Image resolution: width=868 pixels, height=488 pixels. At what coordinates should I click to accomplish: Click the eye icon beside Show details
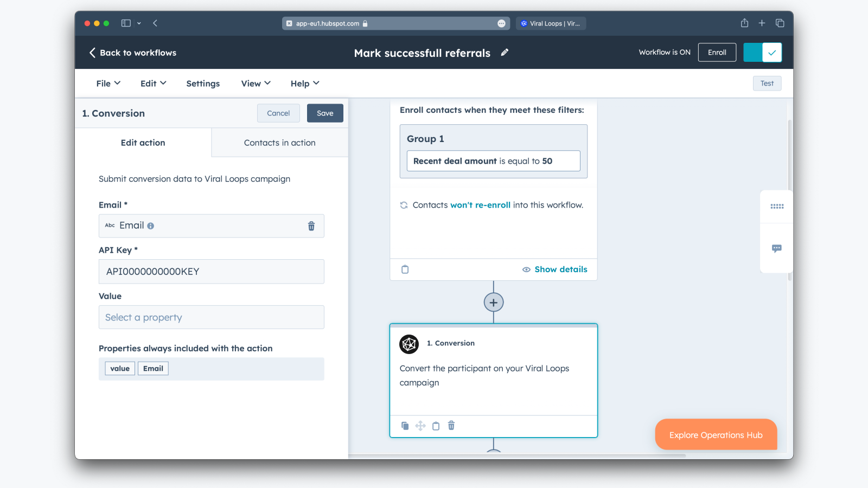tap(526, 269)
